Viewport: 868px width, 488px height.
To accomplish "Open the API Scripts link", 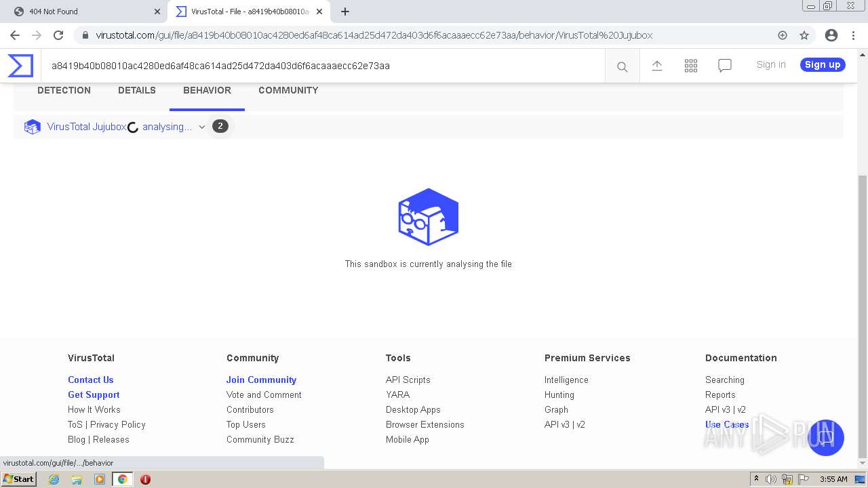I will [408, 380].
